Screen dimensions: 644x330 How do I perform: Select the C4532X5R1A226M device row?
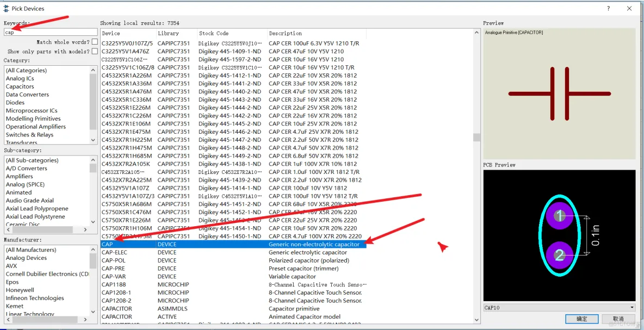click(x=233, y=76)
